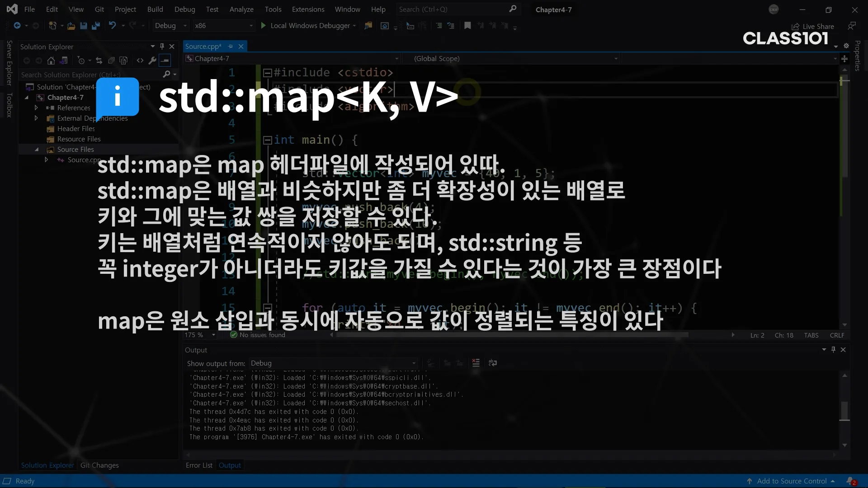
Task: Toggle the Solution Explorer pin auto-hide
Action: click(162, 47)
